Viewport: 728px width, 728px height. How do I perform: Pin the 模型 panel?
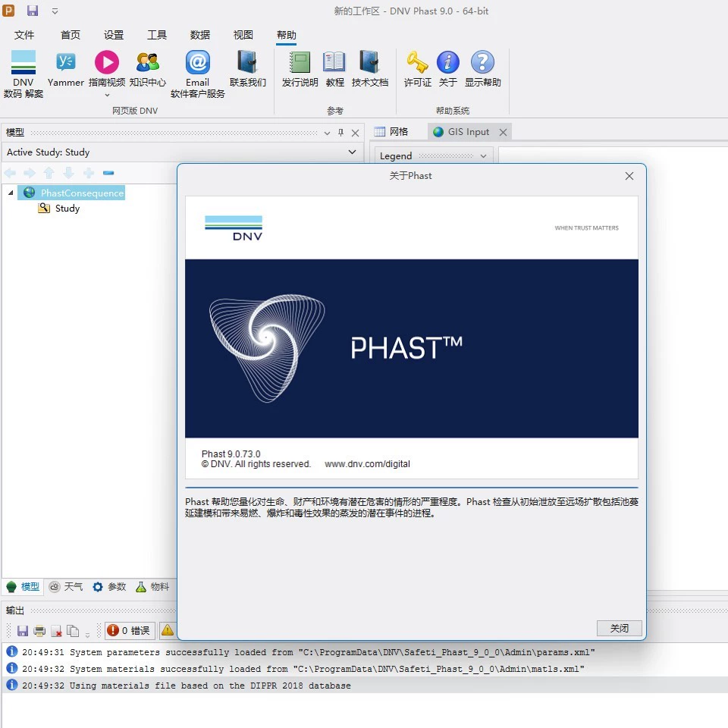point(340,133)
